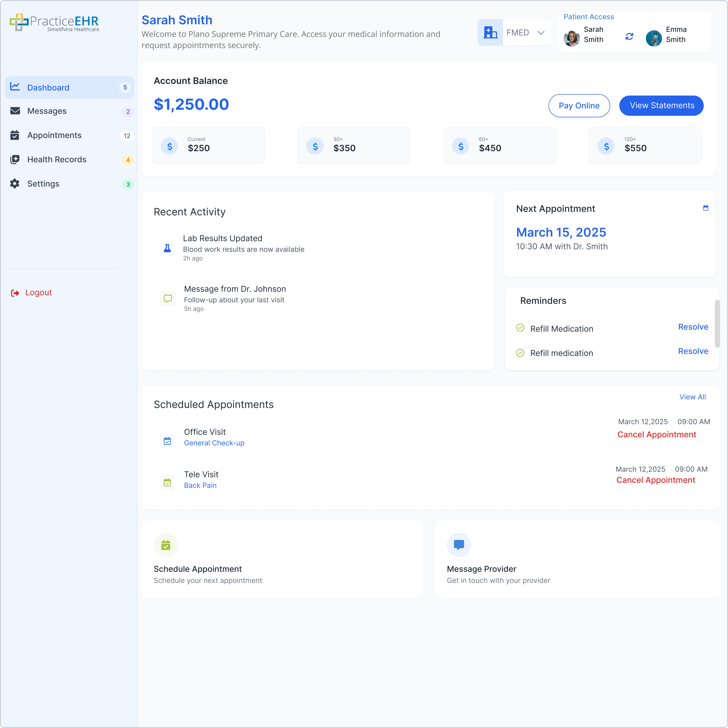The image size is (728, 728).
Task: Open the FMED practice dropdown
Action: 518,32
